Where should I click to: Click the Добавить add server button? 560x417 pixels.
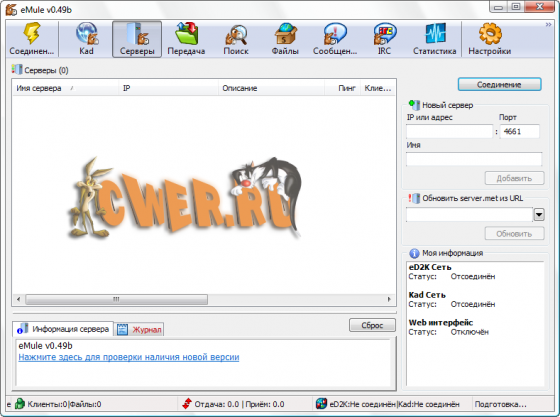(514, 178)
